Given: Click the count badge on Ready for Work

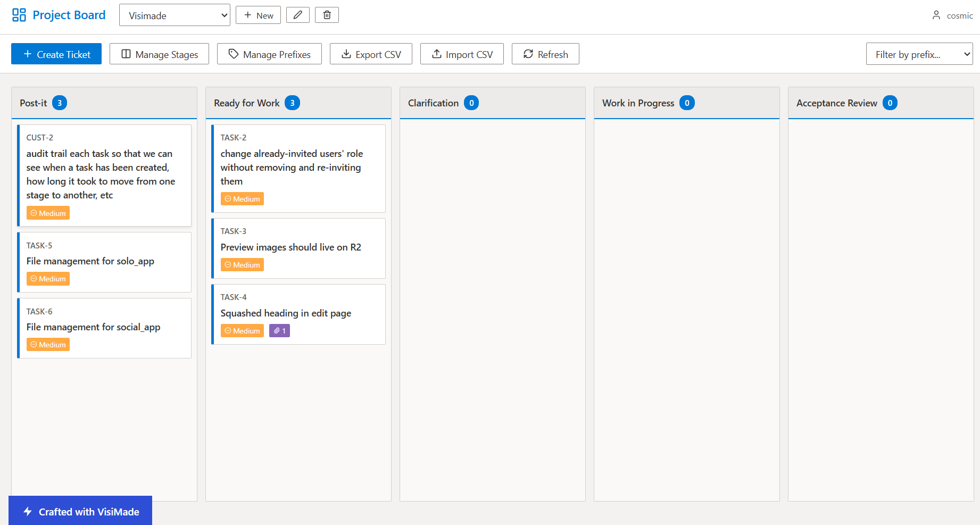Looking at the screenshot, I should coord(292,103).
